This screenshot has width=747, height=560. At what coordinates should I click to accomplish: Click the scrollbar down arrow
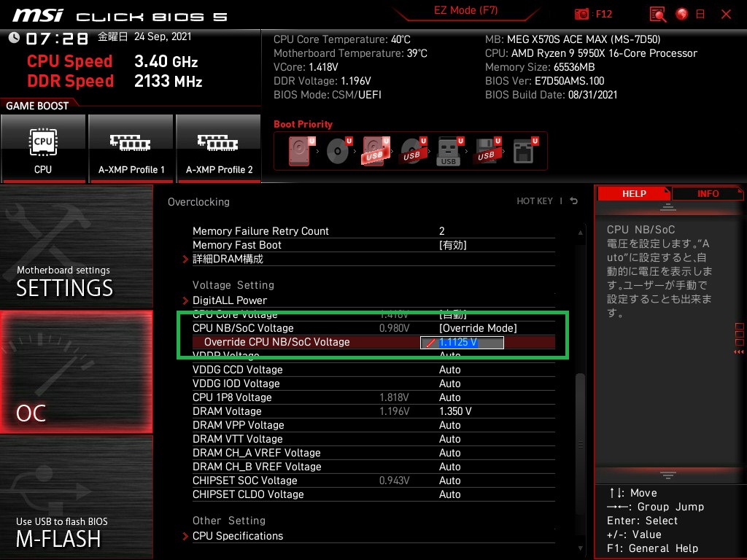click(580, 548)
